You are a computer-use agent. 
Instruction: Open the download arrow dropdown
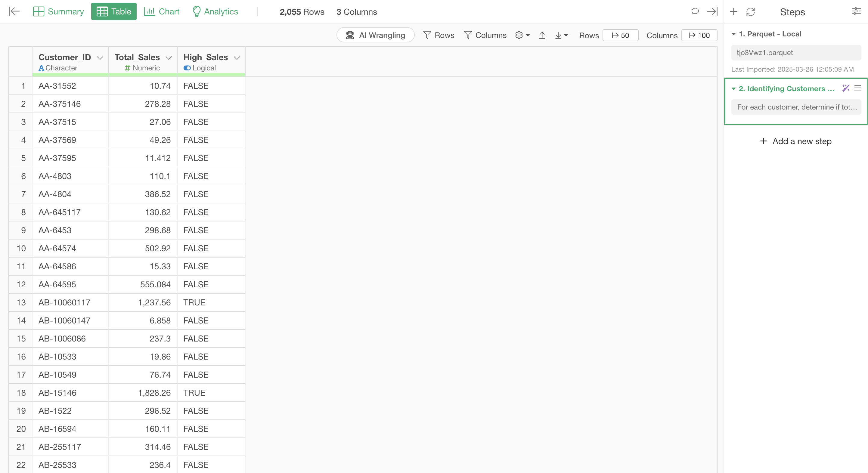(561, 36)
